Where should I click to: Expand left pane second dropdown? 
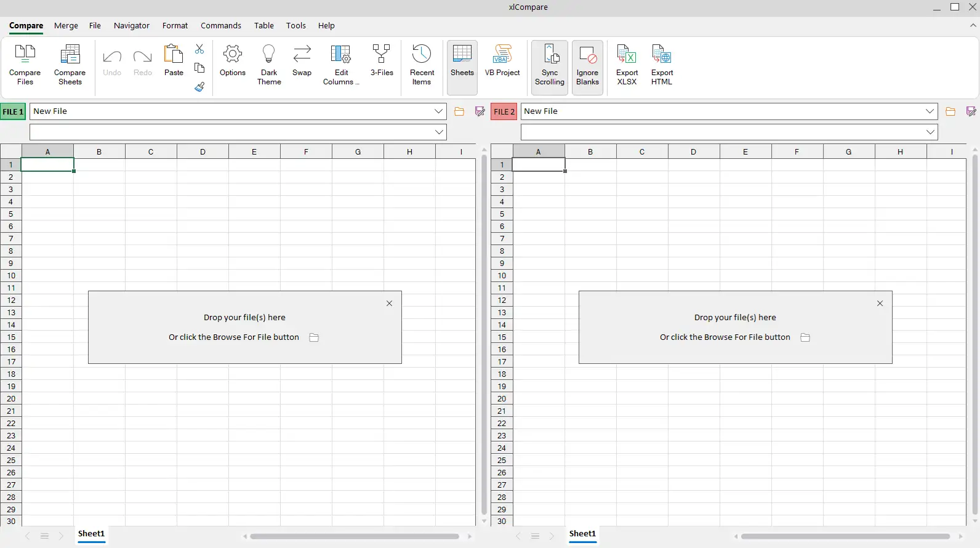439,132
